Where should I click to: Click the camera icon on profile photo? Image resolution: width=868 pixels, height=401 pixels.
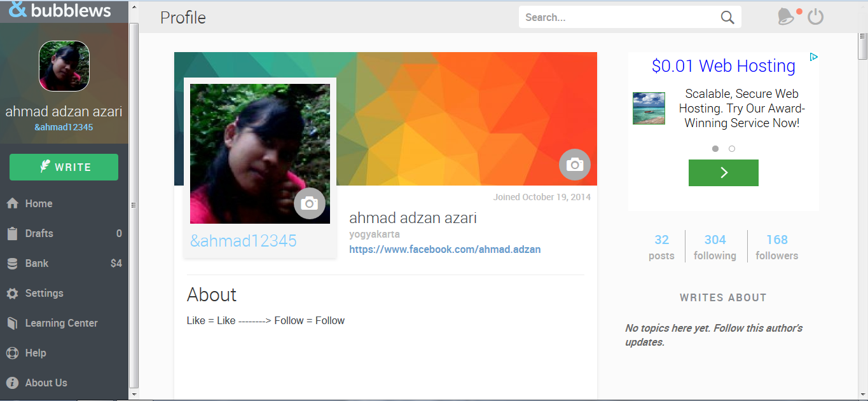coord(310,203)
